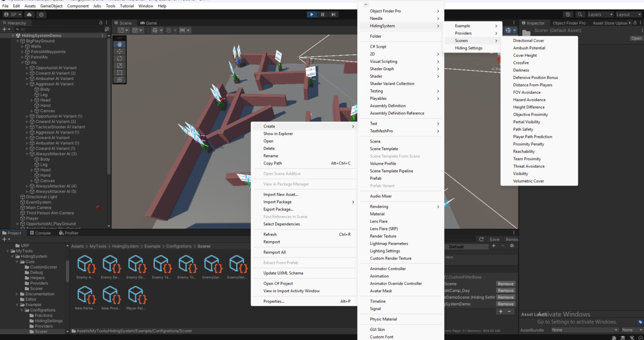
Task: Click the Pause button
Action: point(322,14)
